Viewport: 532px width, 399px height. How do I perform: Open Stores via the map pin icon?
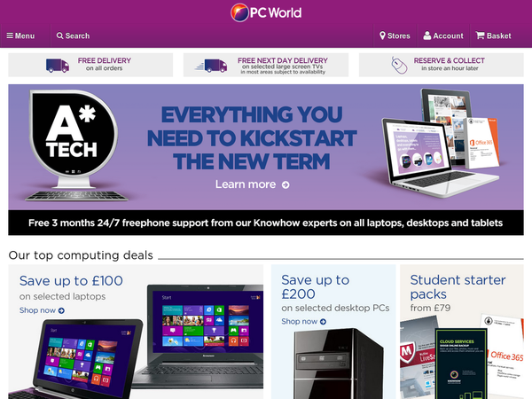[382, 35]
